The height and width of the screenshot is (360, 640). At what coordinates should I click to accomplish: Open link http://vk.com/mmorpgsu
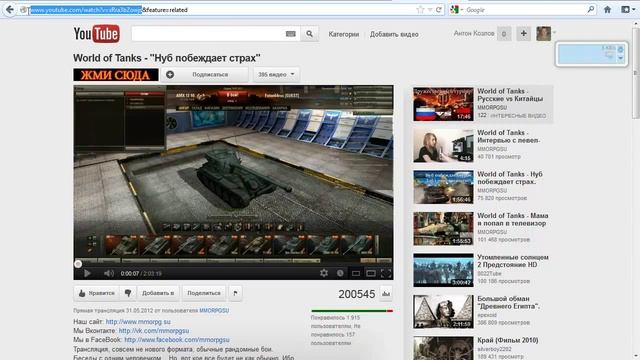(153, 331)
